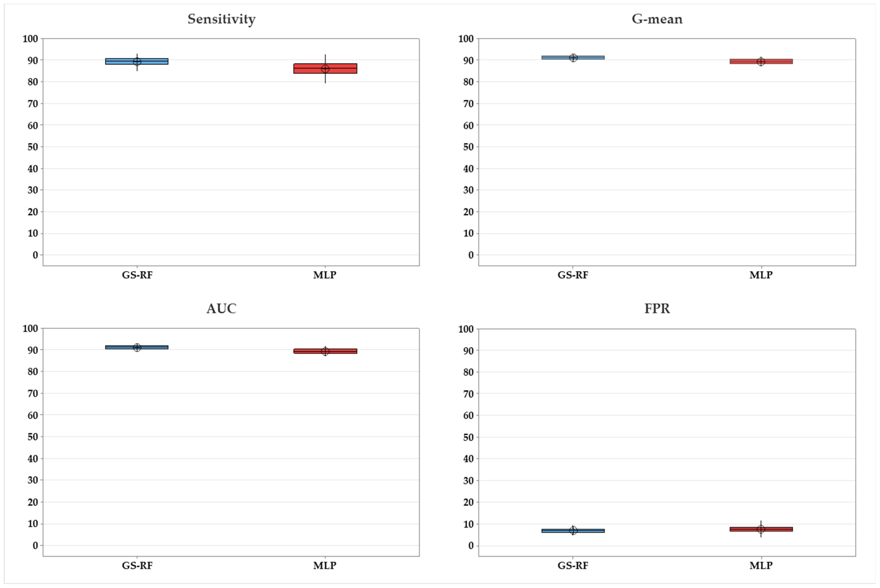Click the AUC MLP mean marker
The width and height of the screenshot is (880, 588).
[325, 351]
